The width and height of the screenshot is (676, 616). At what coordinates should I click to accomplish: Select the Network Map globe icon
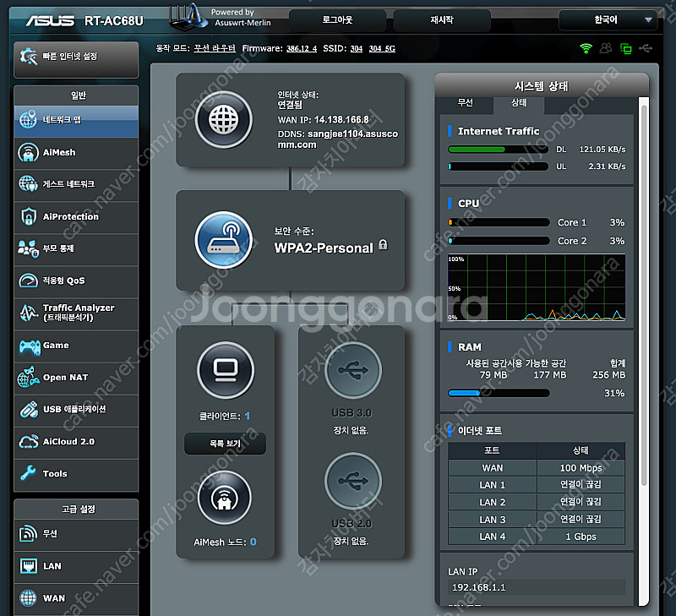point(28,119)
